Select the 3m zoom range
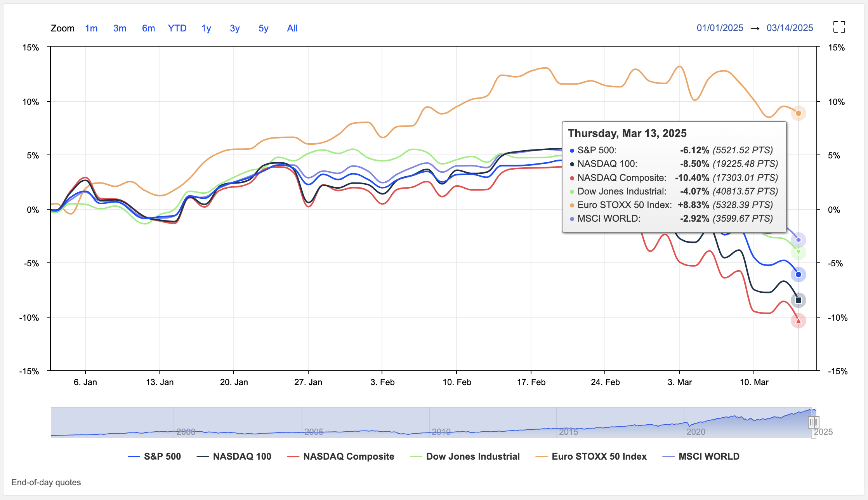Image resolution: width=868 pixels, height=500 pixels. (x=120, y=28)
